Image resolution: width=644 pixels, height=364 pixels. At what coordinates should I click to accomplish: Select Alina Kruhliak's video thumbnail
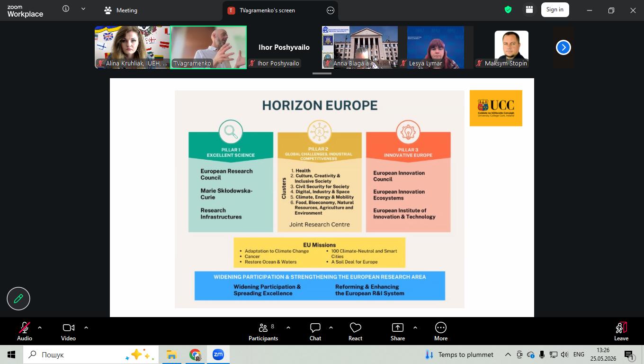click(x=132, y=47)
